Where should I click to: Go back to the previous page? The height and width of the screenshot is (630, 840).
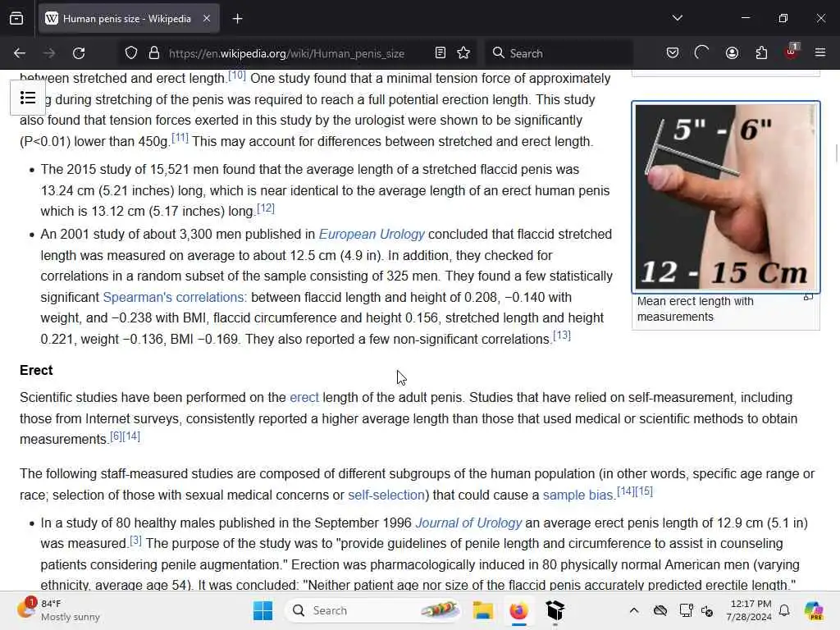(x=20, y=53)
